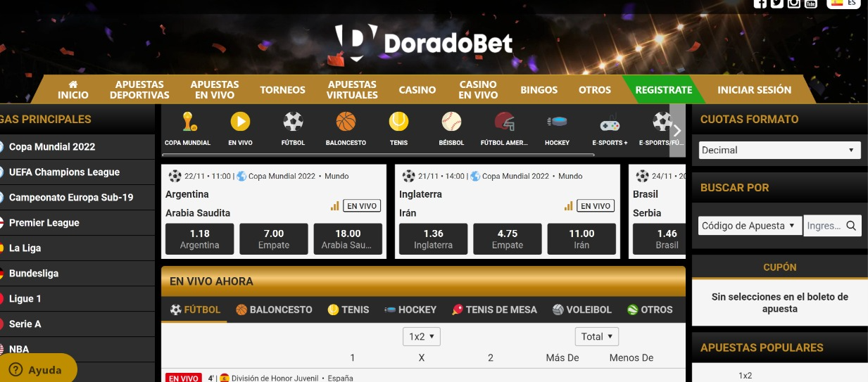Switch to Baloncesto live tab
This screenshot has width=868, height=382.
click(x=274, y=310)
